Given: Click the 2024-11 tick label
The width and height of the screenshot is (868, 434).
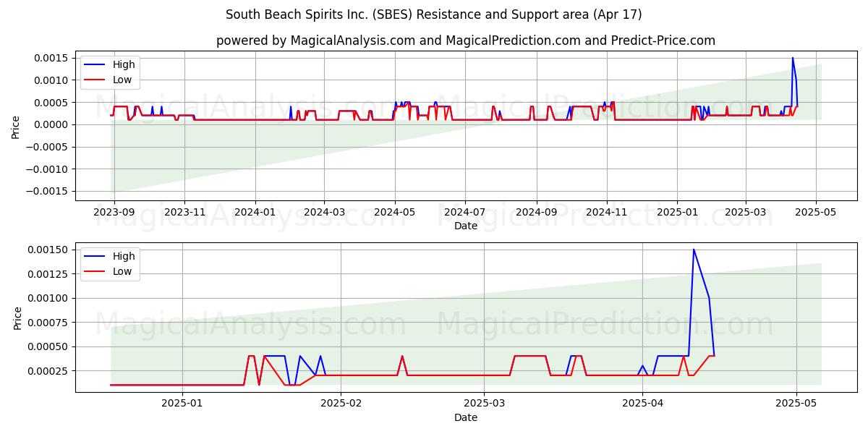Looking at the screenshot, I should tap(606, 213).
